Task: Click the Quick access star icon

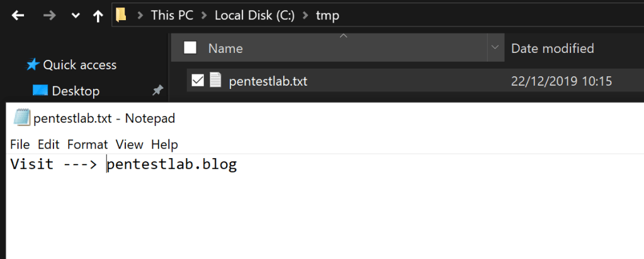Action: (x=33, y=64)
